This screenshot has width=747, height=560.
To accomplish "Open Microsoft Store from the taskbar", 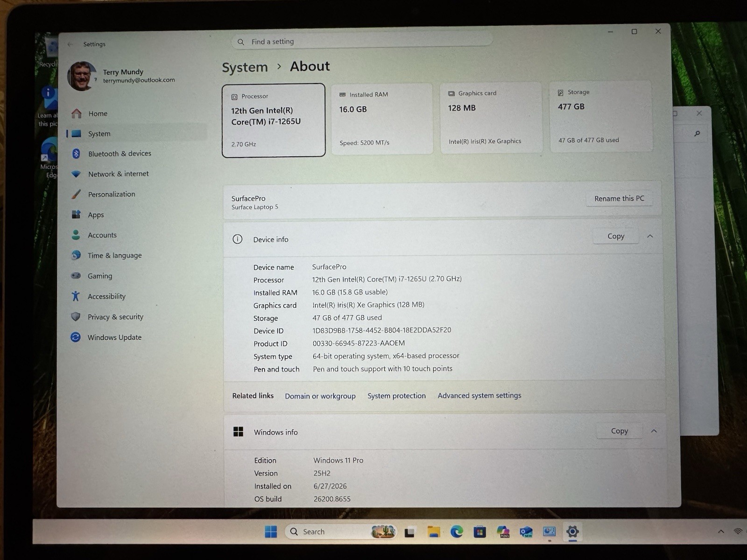I will click(x=479, y=532).
